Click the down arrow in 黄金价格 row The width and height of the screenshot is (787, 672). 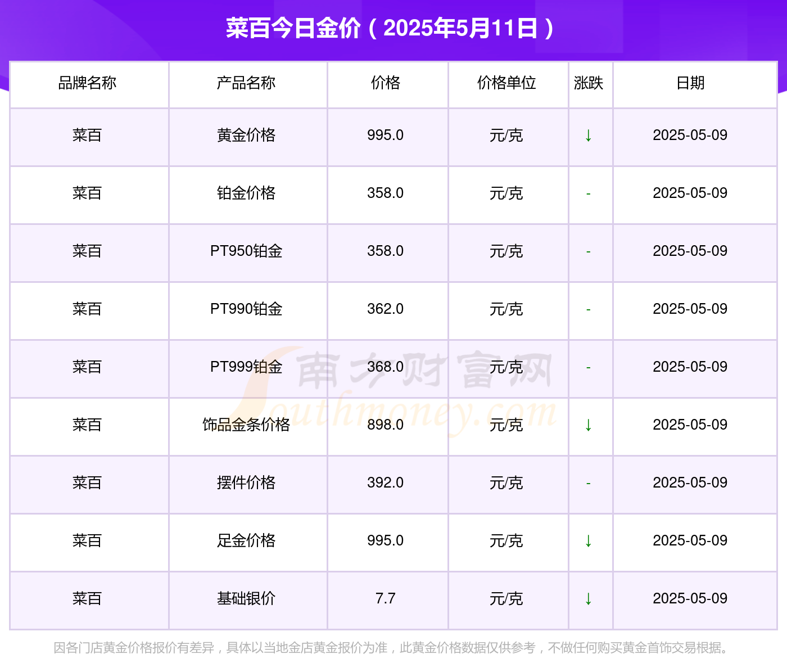589,136
